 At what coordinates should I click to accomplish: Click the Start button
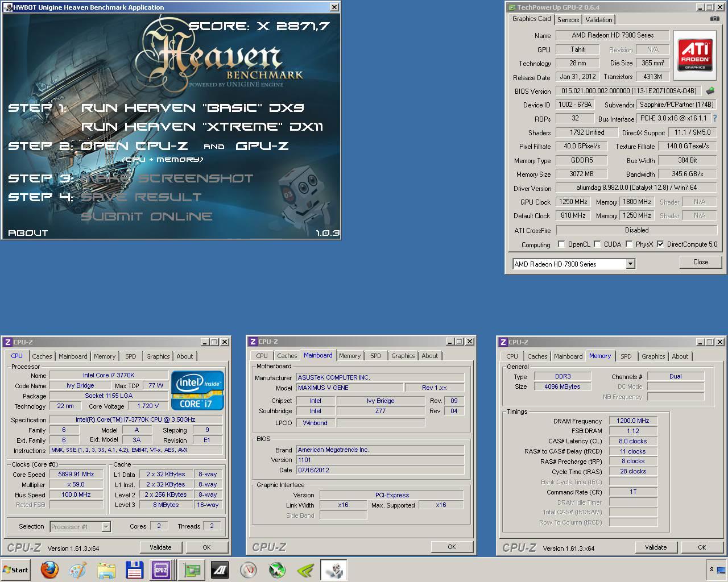pyautogui.click(x=15, y=569)
